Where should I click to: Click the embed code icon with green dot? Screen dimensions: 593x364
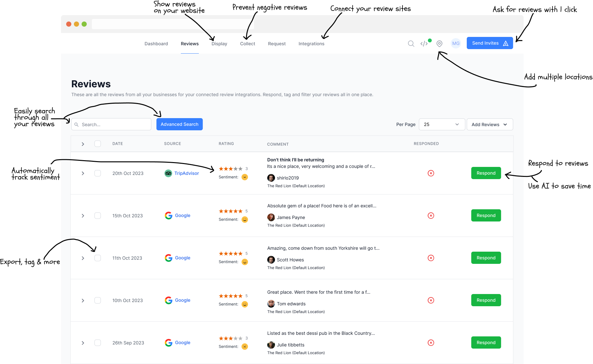tap(424, 44)
